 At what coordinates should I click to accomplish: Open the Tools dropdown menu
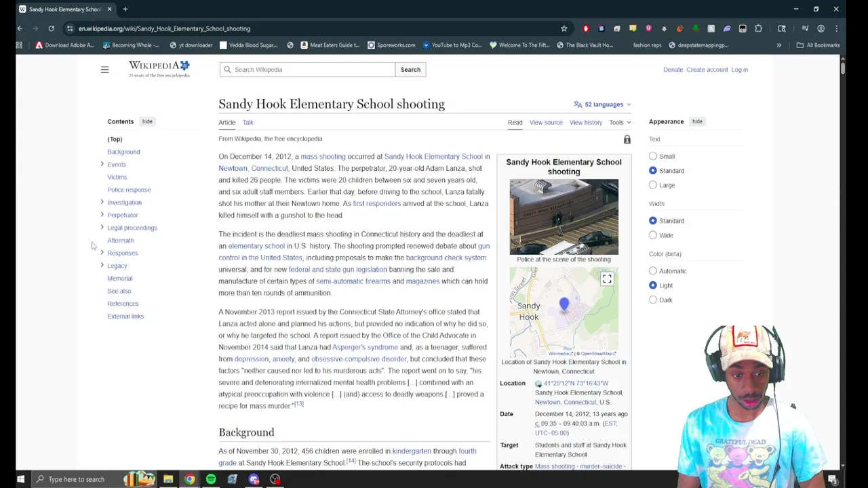(x=620, y=123)
